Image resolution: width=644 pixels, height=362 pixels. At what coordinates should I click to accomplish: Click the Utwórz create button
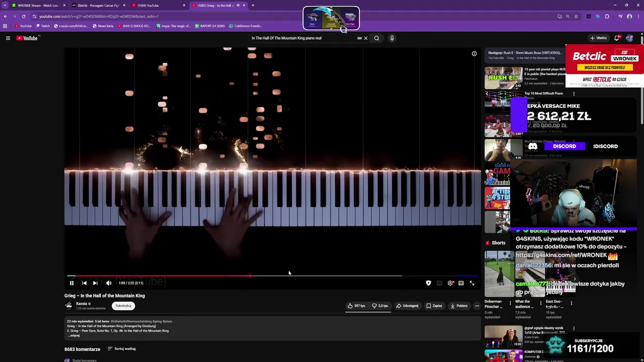599,38
